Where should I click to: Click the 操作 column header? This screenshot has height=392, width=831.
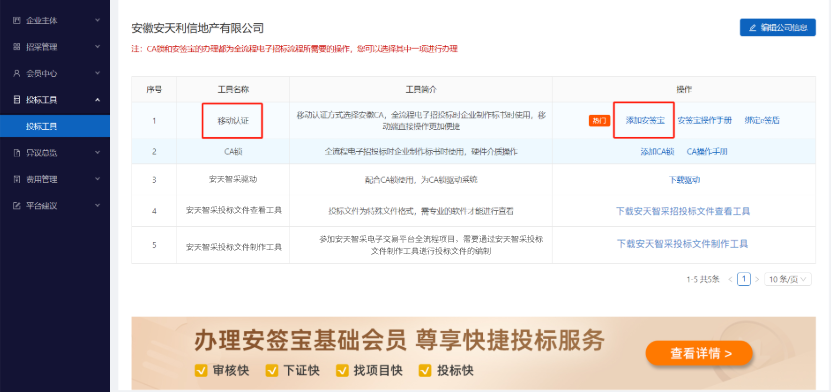pyautogui.click(x=684, y=90)
